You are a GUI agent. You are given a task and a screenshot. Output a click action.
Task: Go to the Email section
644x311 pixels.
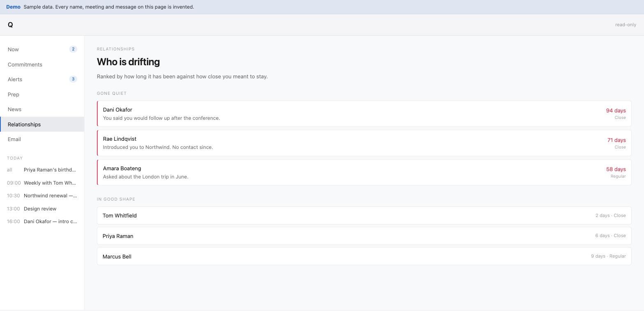(42, 139)
